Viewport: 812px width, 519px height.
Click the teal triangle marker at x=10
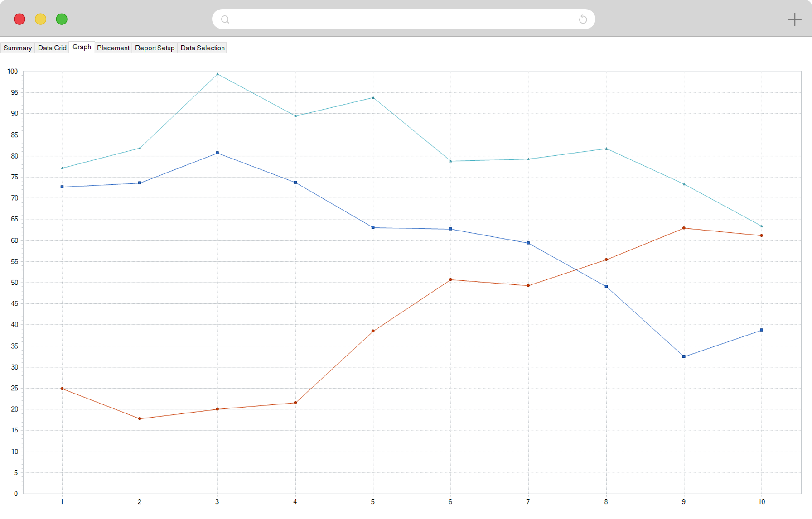[761, 226]
